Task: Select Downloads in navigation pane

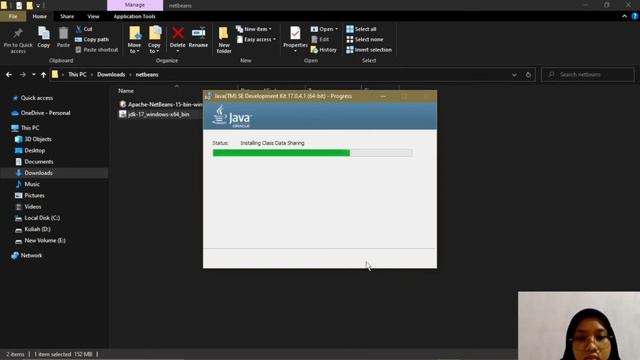Action: point(38,173)
